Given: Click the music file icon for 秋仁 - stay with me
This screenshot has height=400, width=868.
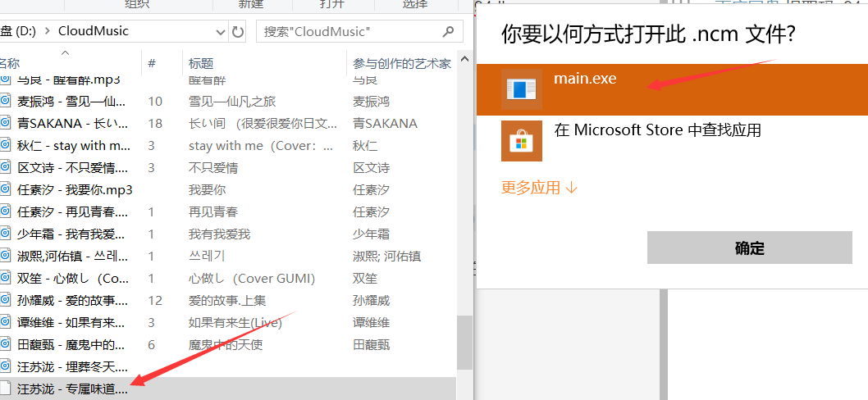Looking at the screenshot, I should [5, 146].
